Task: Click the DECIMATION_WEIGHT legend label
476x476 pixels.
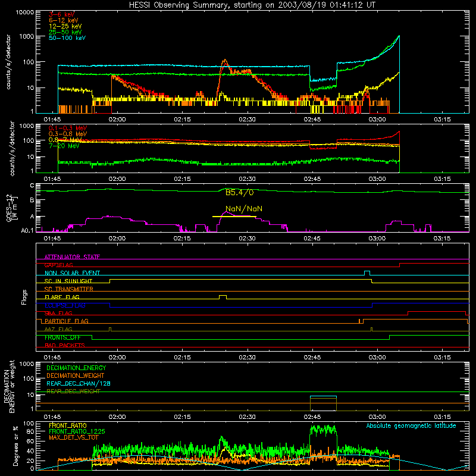Action: tap(76, 375)
